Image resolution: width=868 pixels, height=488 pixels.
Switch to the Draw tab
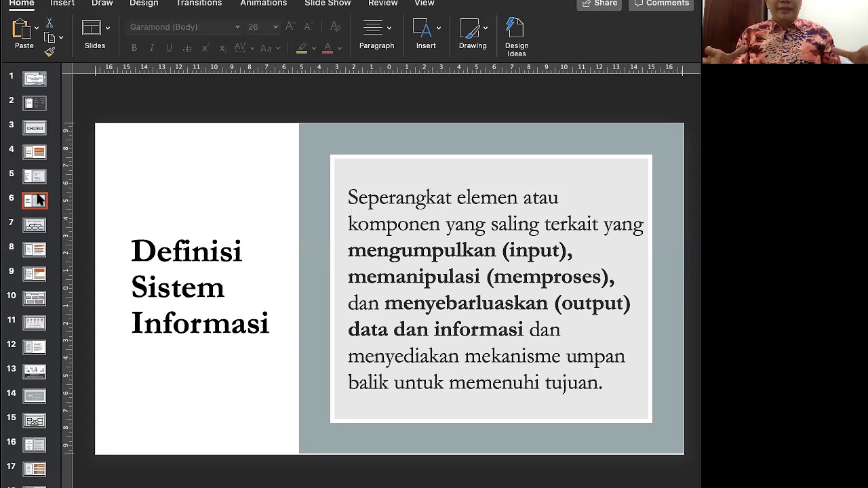coord(102,3)
